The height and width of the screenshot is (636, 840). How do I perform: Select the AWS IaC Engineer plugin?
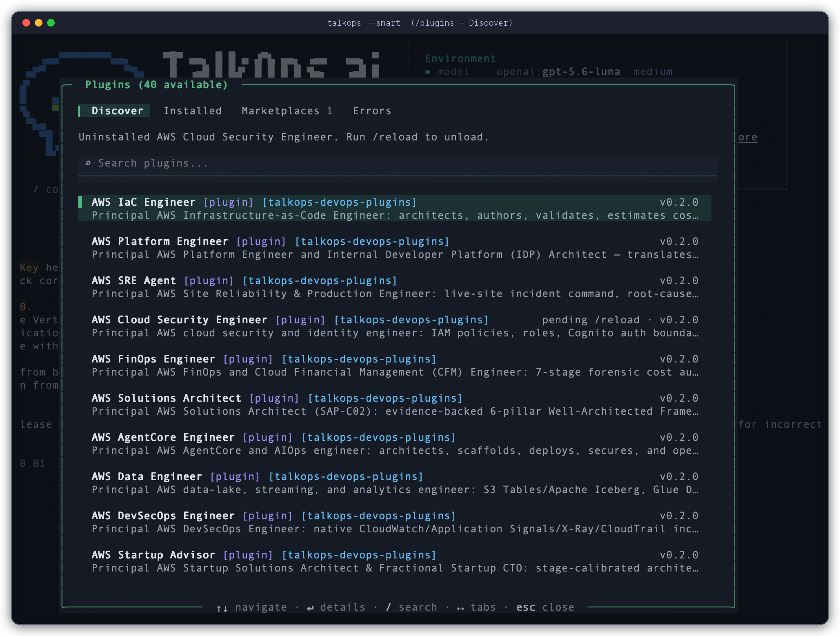pos(395,208)
